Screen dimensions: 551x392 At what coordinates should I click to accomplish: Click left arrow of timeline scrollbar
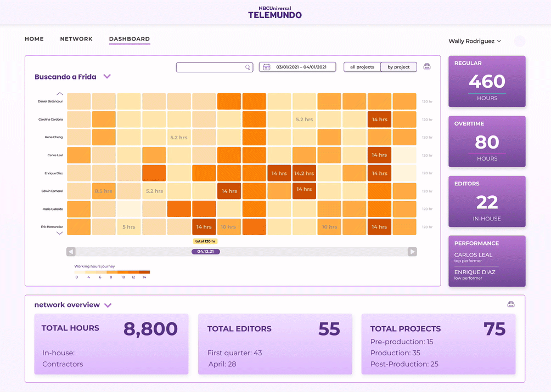pyautogui.click(x=71, y=252)
